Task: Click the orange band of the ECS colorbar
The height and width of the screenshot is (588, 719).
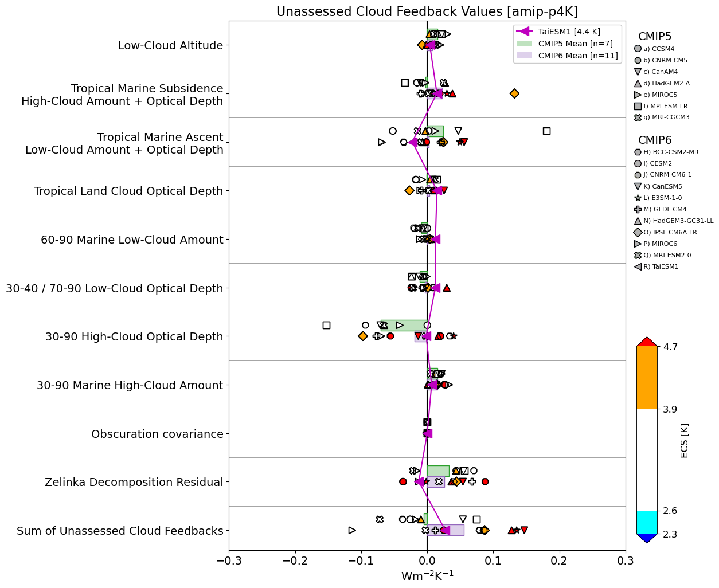Action: click(x=647, y=377)
